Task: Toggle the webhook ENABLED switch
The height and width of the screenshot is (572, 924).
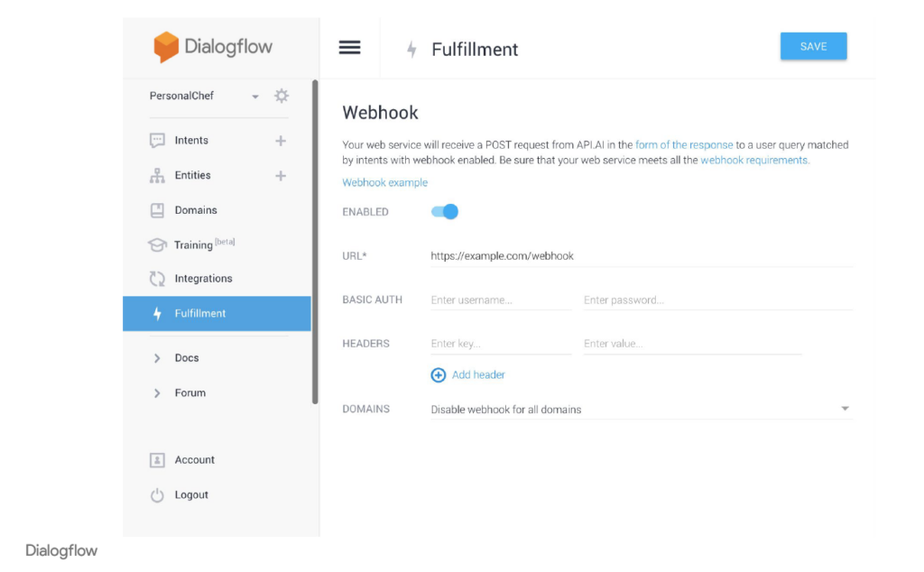Action: [x=444, y=211]
